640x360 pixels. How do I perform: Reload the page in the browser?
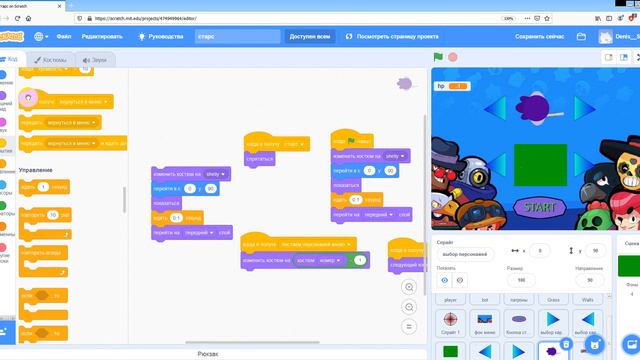(18, 18)
